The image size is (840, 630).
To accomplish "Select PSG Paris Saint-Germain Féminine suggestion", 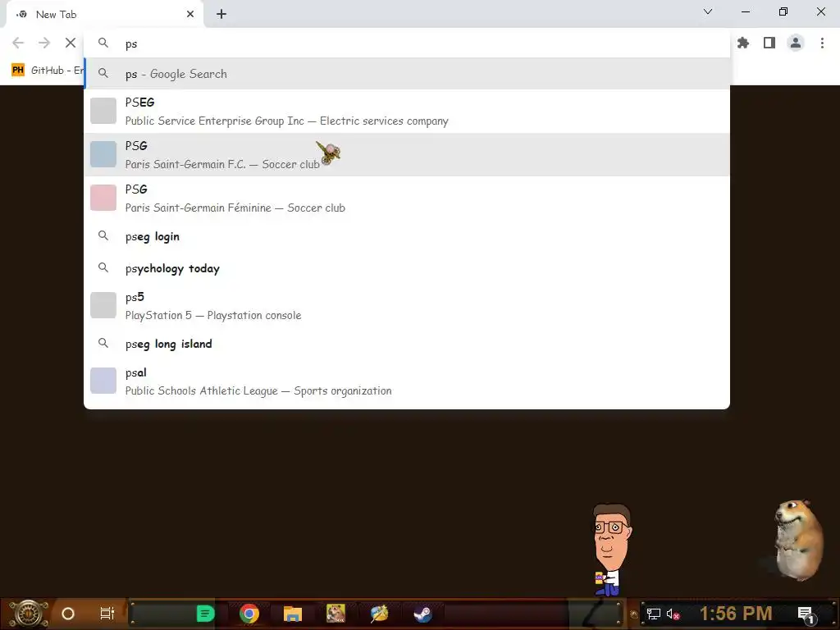I will (407, 199).
